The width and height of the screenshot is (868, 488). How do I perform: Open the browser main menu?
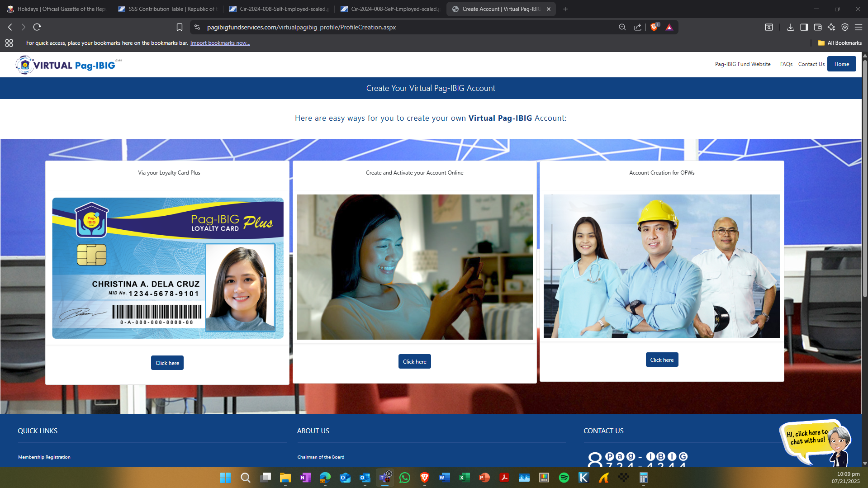859,27
